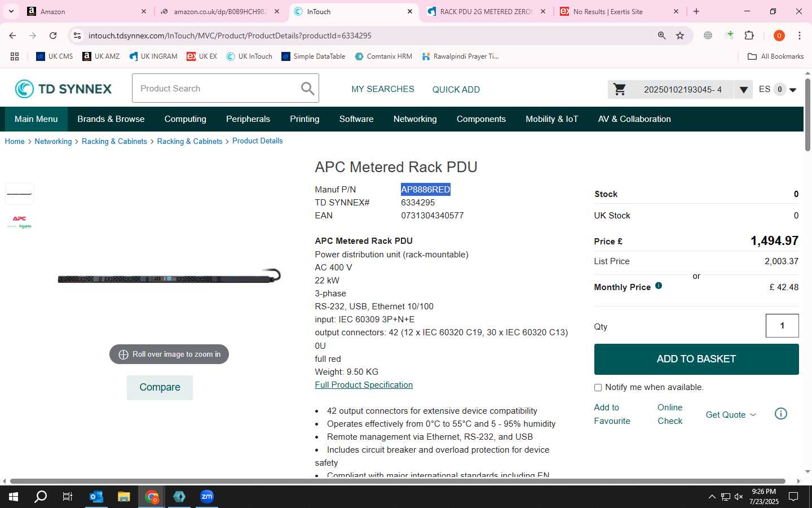Open the Software menu
Screen dimensions: 812x508
(x=356, y=119)
